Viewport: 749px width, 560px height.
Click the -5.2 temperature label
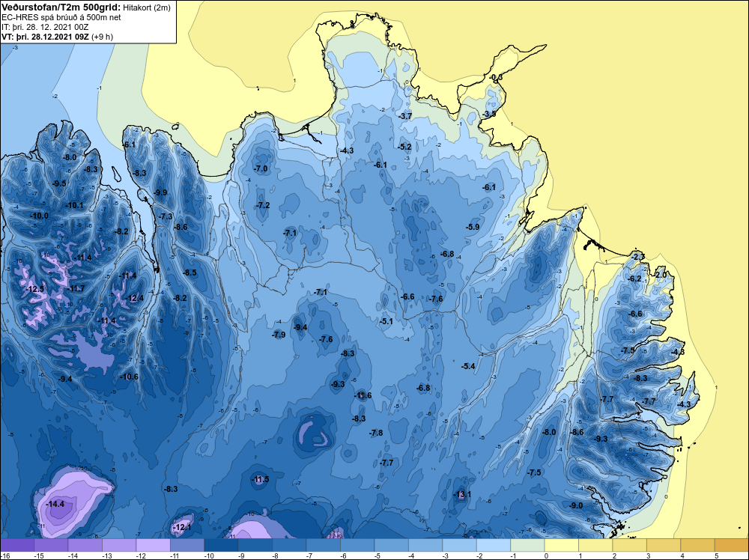pyautogui.click(x=404, y=147)
